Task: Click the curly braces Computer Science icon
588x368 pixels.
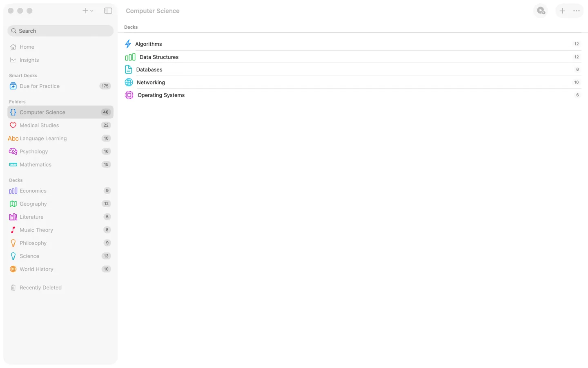Action: tap(13, 112)
